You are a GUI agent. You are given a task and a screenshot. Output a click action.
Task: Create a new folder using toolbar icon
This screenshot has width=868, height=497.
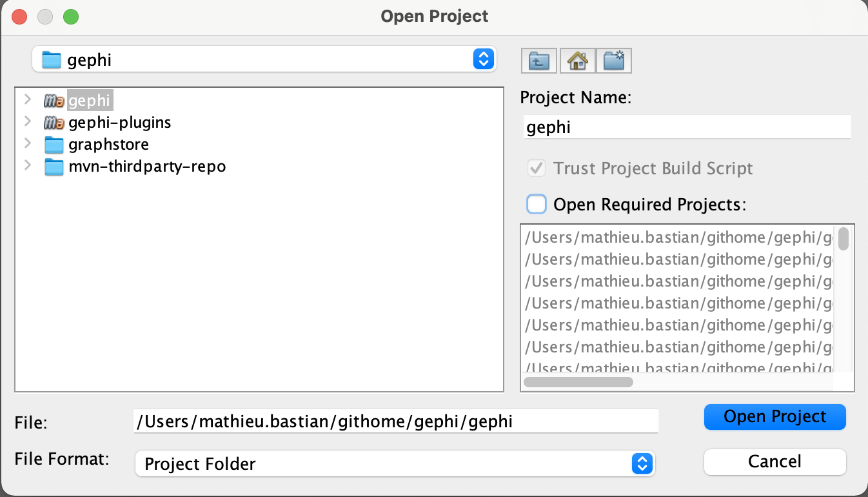tap(614, 61)
